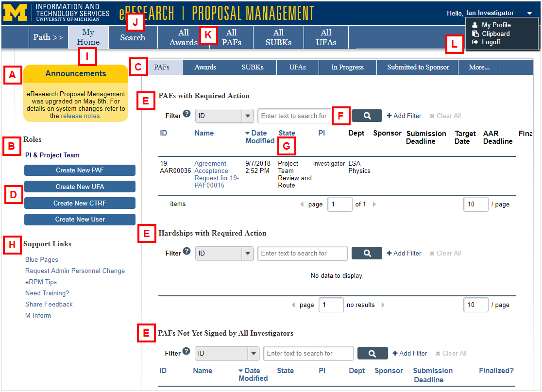Switch to the Awards tab

click(x=205, y=68)
